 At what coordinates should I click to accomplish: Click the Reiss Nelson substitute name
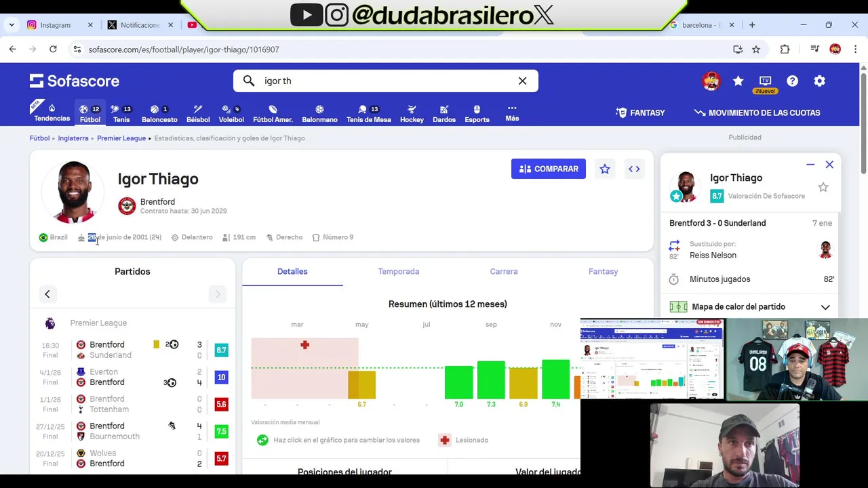coord(713,256)
